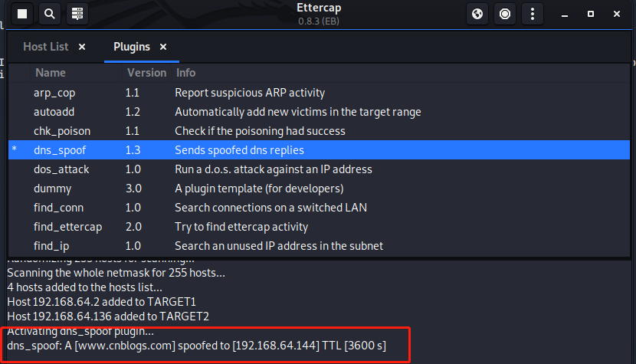Open the Ettercap three-dot menu
This screenshot has width=636, height=364.
[533, 14]
